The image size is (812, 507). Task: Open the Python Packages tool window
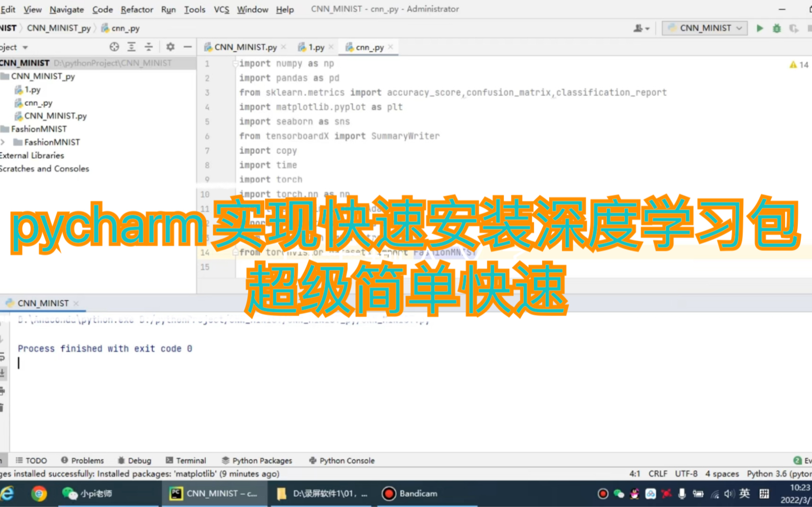coord(257,461)
